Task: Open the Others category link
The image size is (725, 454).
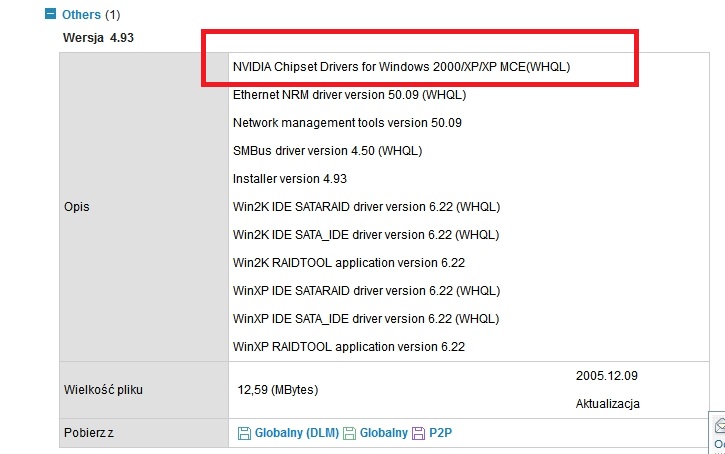Action: pyautogui.click(x=81, y=15)
